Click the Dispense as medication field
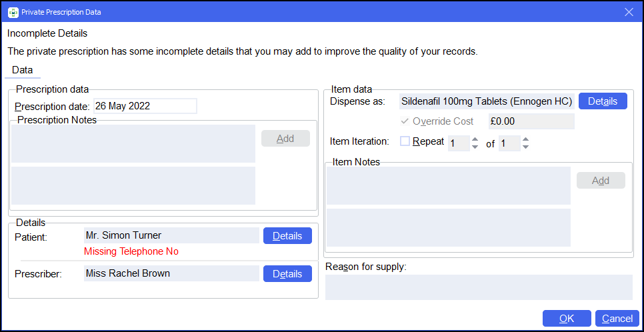Image resolution: width=644 pixels, height=332 pixels. pyautogui.click(x=486, y=101)
